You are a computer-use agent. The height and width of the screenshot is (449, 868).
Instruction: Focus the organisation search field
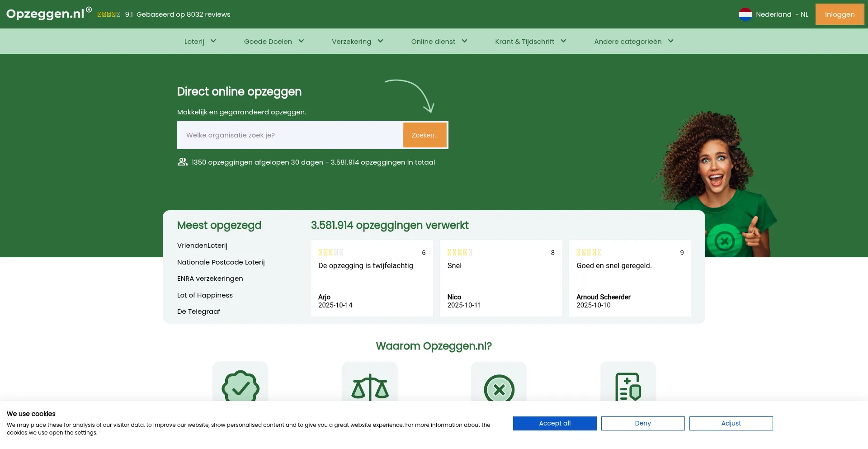(290, 135)
